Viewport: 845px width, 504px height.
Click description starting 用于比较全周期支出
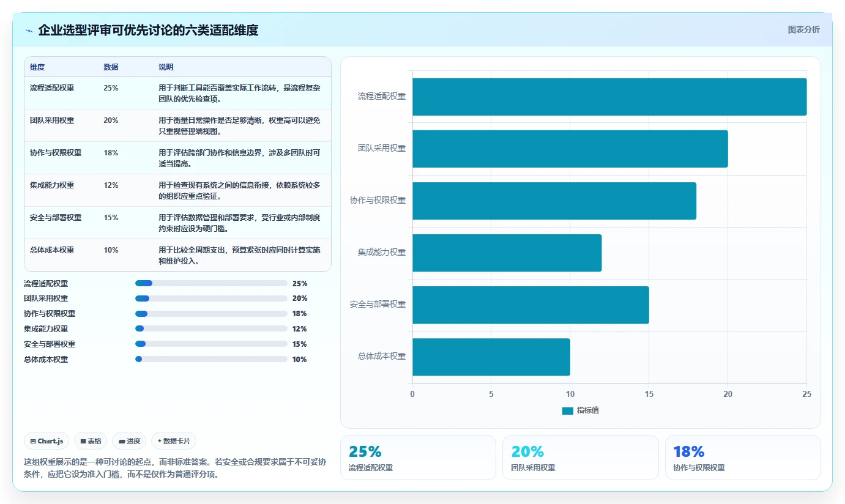click(x=239, y=256)
